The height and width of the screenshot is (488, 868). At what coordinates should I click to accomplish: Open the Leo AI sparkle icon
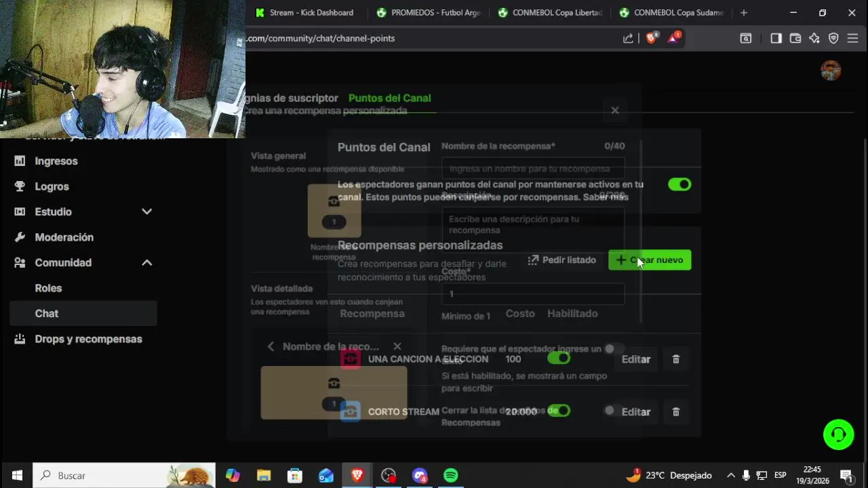(x=814, y=39)
